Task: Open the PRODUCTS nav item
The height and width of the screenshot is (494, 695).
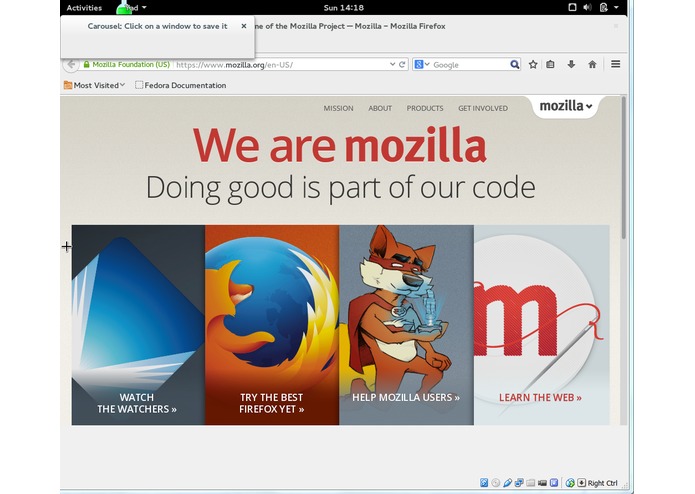Action: [x=425, y=108]
